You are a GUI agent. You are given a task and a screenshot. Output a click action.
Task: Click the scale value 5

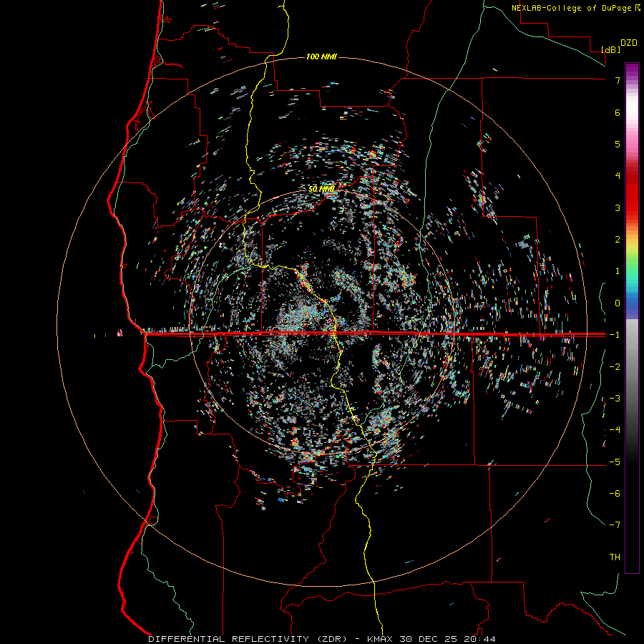[x=618, y=144]
